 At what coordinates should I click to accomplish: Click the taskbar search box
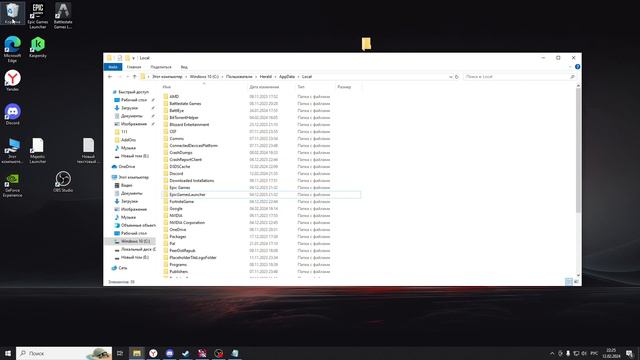pyautogui.click(x=64, y=353)
